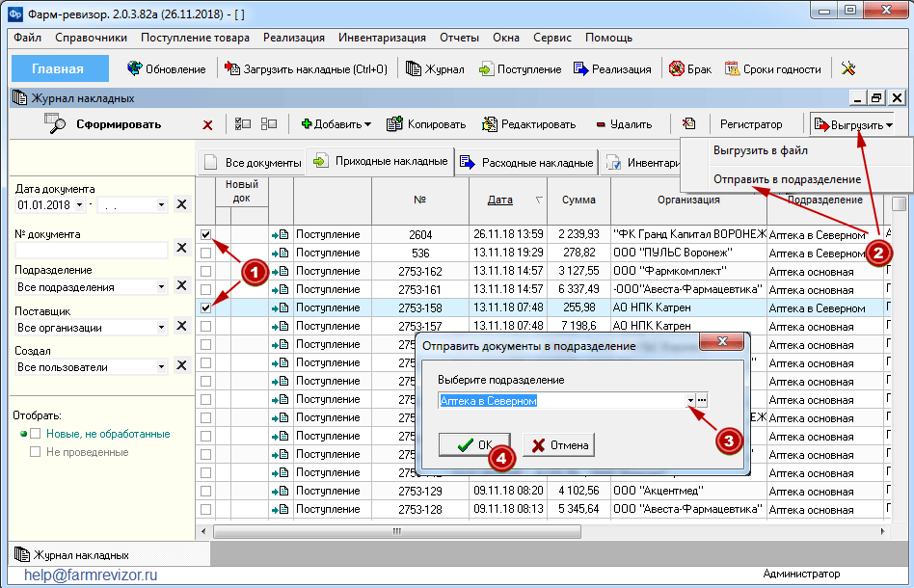Choose Отправить в подразделение menu item
Viewport: 914px width, 588px height.
point(787,179)
